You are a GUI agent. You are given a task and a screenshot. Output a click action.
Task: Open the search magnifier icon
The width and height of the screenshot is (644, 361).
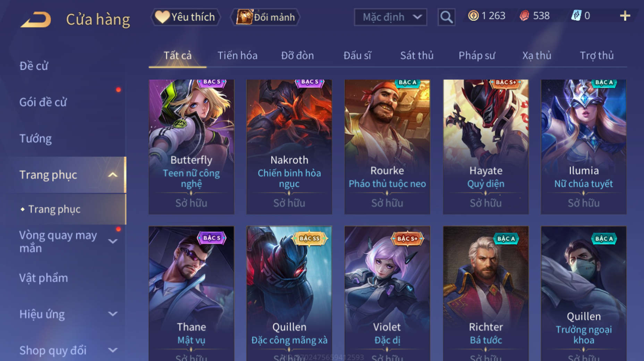[x=446, y=17]
